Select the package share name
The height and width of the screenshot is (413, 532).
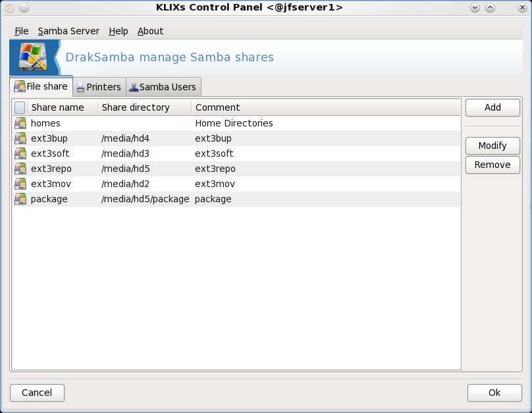tap(49, 199)
